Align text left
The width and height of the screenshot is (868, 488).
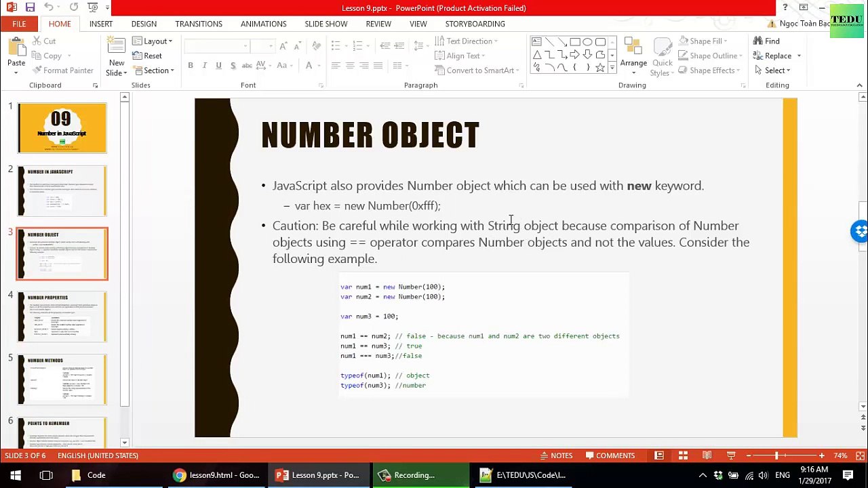[336, 66]
